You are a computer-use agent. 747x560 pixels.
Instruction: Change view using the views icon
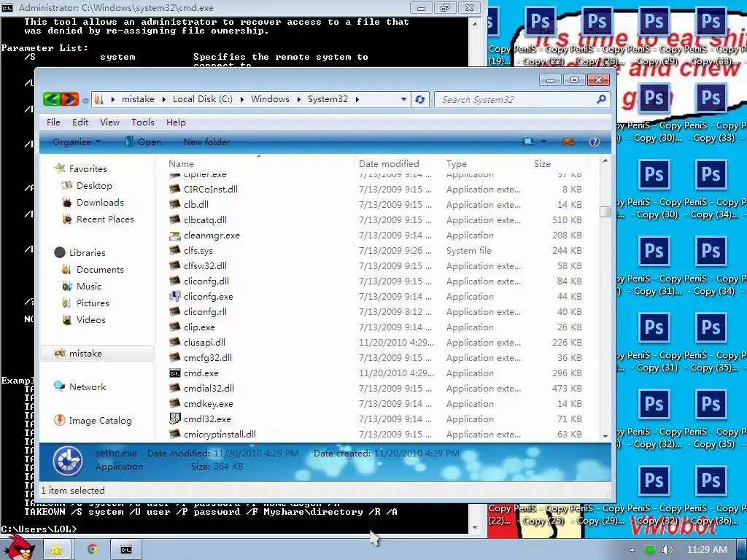(528, 141)
